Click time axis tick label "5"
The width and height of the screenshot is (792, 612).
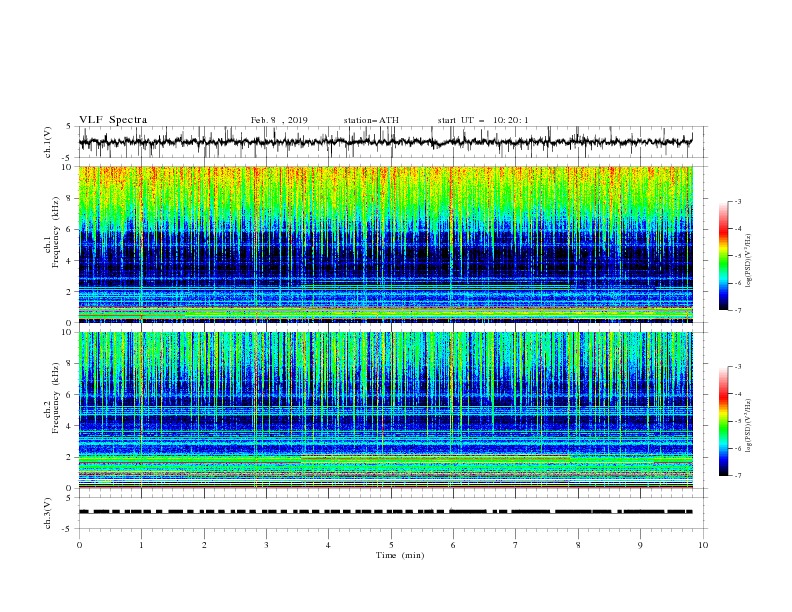(391, 545)
